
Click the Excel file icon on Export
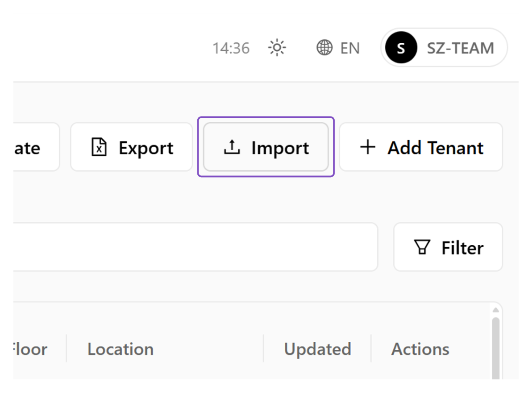pyautogui.click(x=99, y=147)
